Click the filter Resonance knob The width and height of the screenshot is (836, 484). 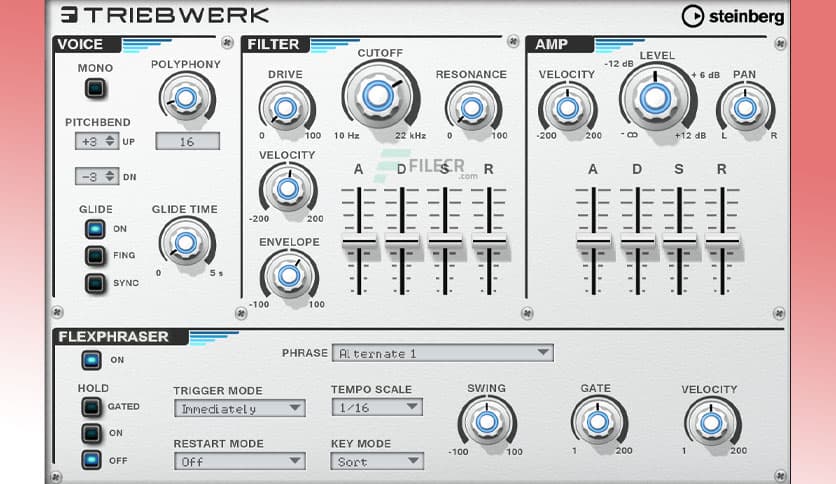(472, 109)
